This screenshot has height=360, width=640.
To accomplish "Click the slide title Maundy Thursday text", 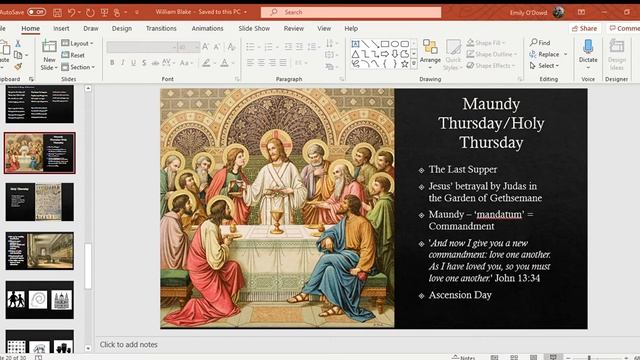I will click(491, 123).
